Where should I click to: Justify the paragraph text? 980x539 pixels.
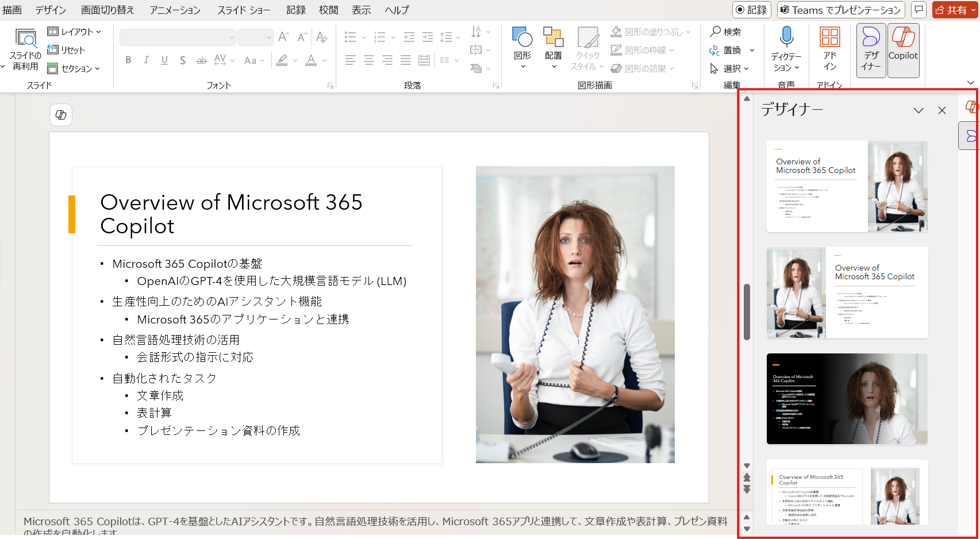pos(406,60)
